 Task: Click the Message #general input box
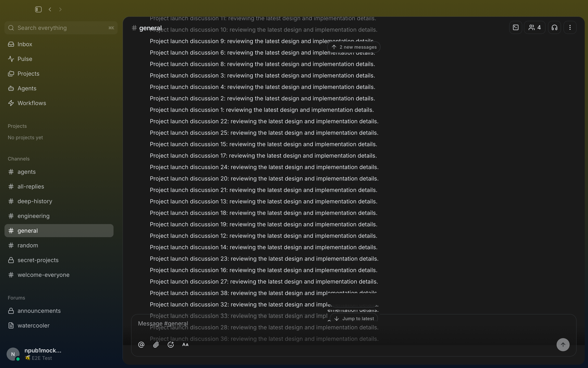(354, 324)
